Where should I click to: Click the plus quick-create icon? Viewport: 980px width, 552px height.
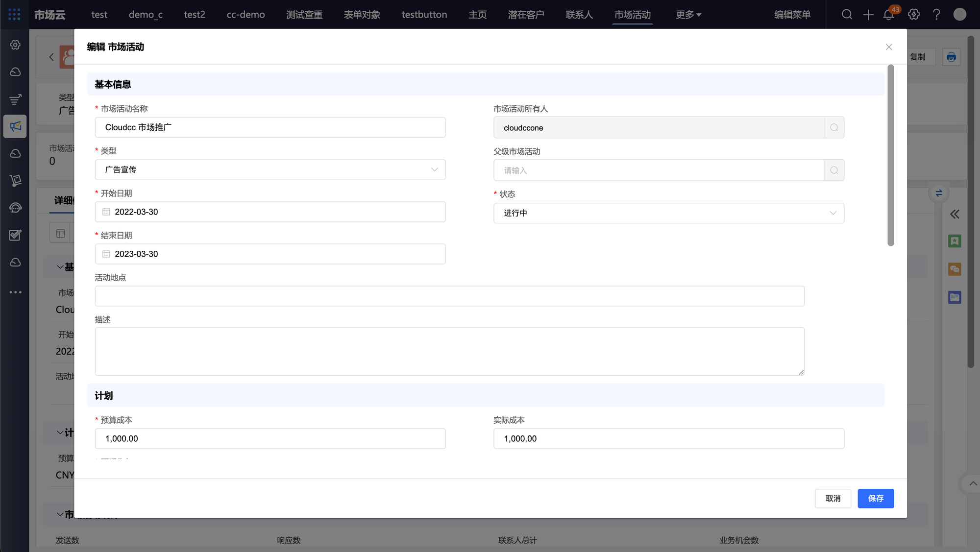868,15
